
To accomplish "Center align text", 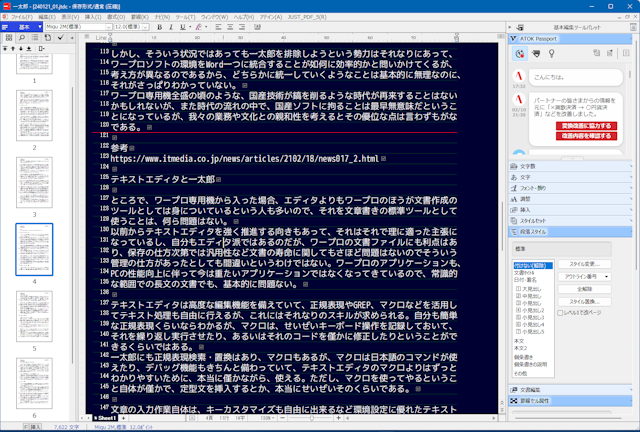I will point(230,27).
